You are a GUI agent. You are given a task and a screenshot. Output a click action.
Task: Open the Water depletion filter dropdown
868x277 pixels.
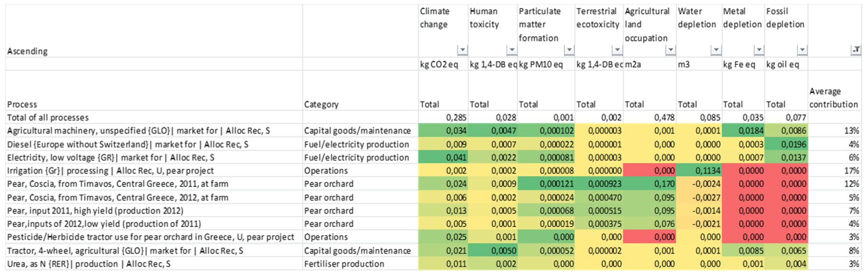tap(716, 50)
